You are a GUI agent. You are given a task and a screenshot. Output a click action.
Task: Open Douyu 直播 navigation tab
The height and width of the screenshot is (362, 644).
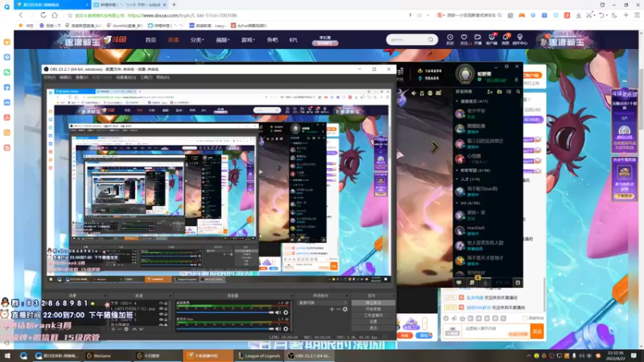(173, 39)
